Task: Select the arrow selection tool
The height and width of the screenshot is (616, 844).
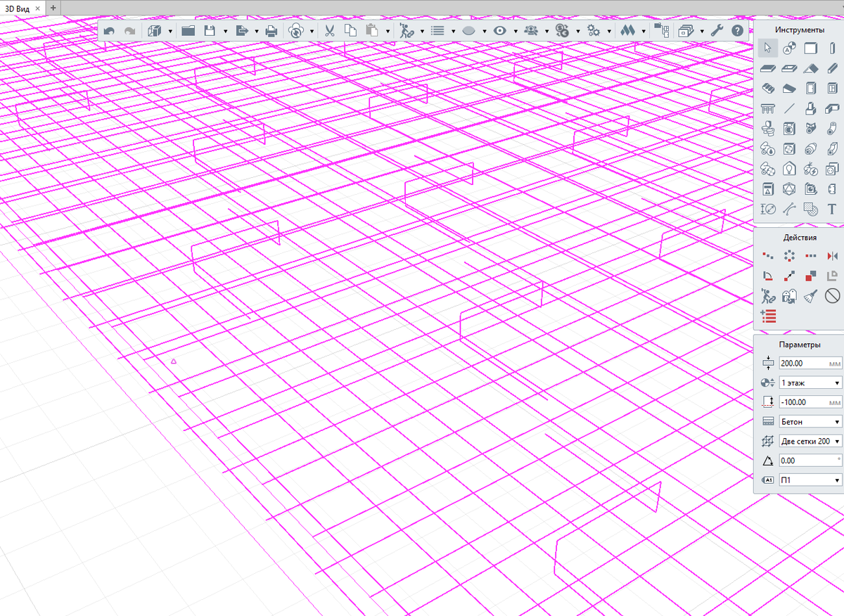Action: 767,49
